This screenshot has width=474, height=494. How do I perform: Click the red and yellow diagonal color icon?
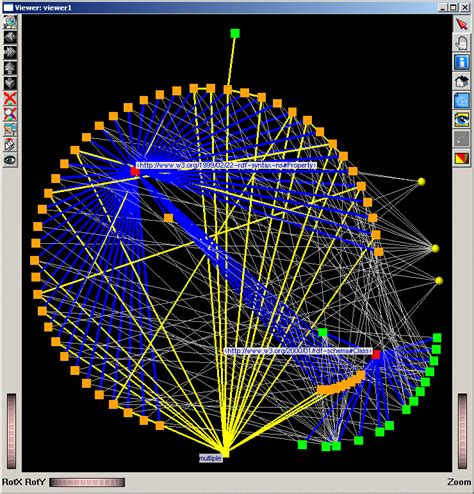(462, 158)
